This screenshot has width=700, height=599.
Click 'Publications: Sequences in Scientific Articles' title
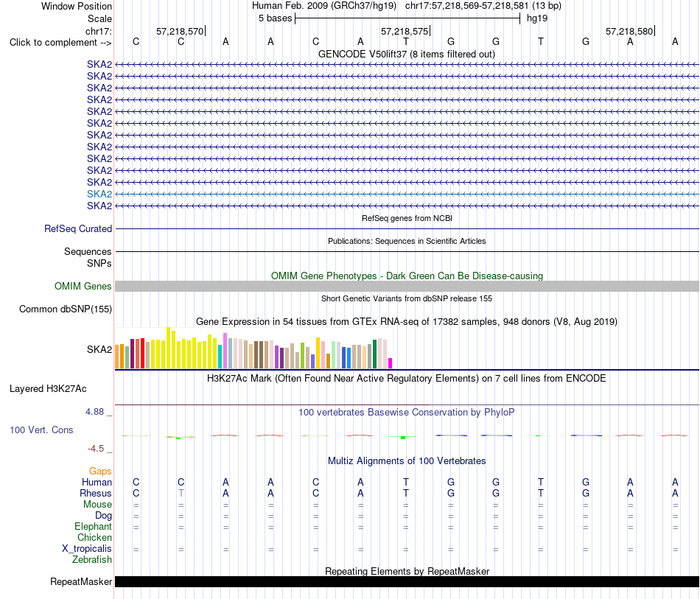(x=407, y=241)
